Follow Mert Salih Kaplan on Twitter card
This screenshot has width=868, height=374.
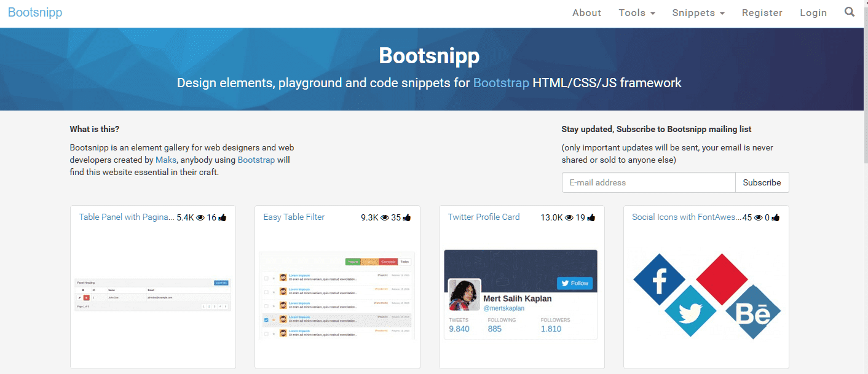click(x=575, y=283)
